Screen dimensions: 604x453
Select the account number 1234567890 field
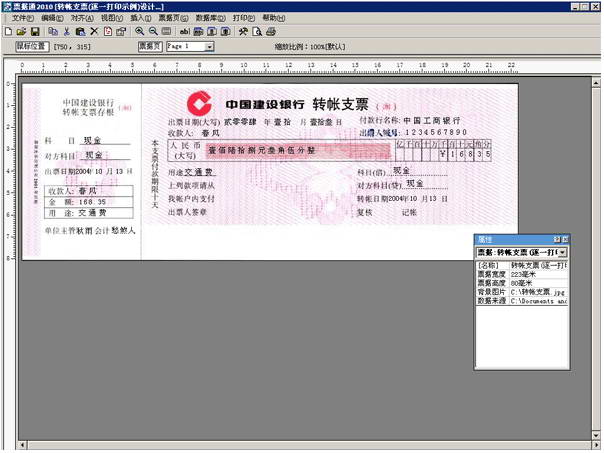436,132
